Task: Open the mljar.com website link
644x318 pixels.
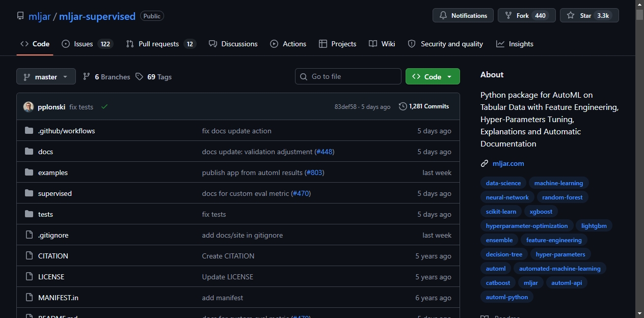Action: click(508, 163)
